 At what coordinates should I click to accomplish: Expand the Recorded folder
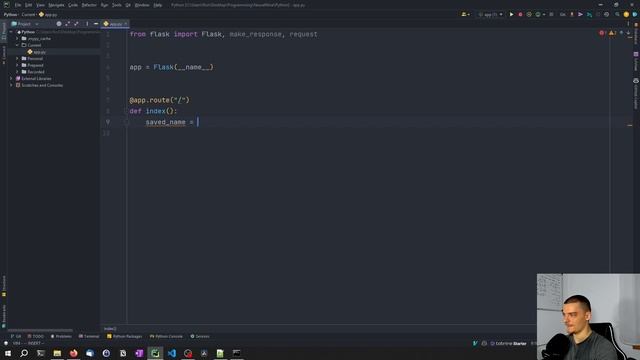(x=17, y=71)
